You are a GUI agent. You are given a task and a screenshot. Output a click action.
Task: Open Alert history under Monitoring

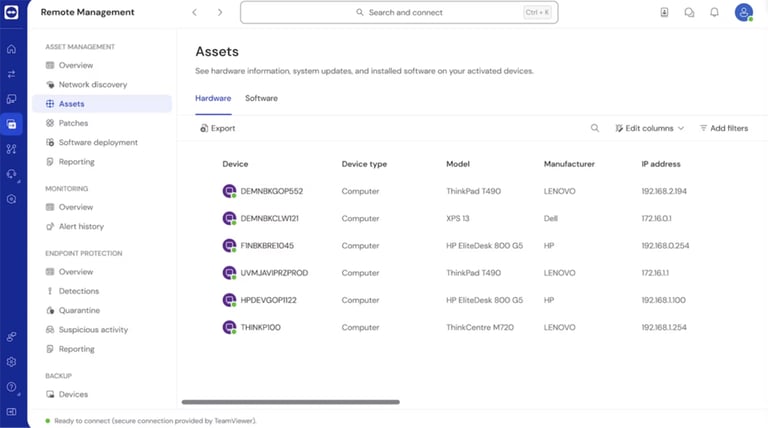pyautogui.click(x=81, y=226)
